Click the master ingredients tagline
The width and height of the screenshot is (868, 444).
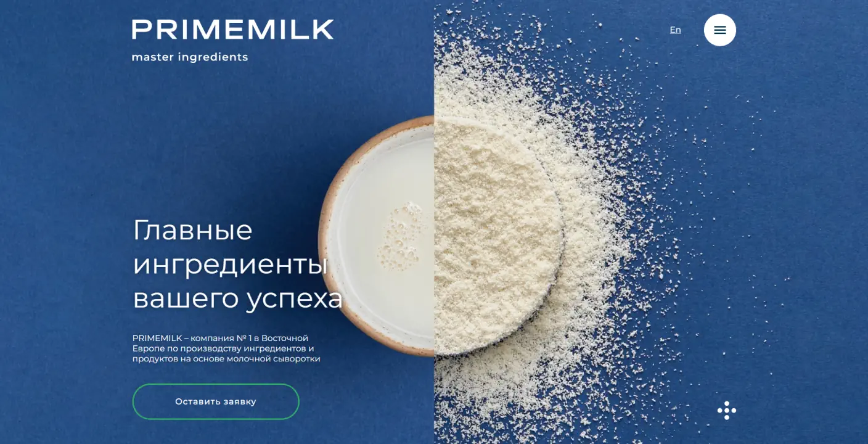click(x=190, y=57)
